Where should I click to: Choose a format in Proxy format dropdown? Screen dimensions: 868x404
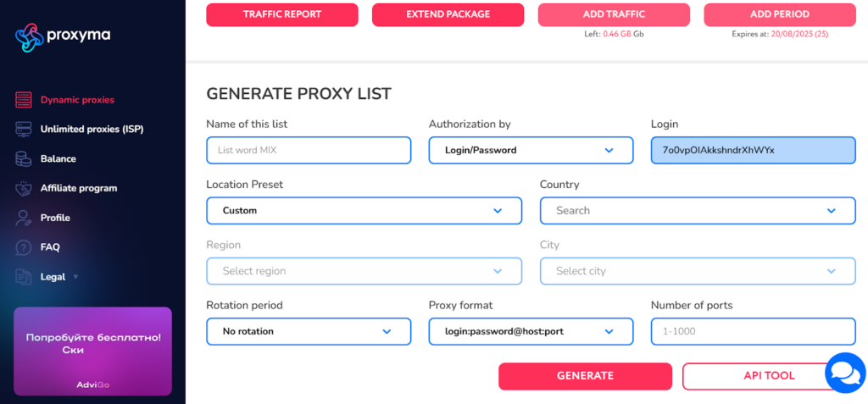pos(531,331)
